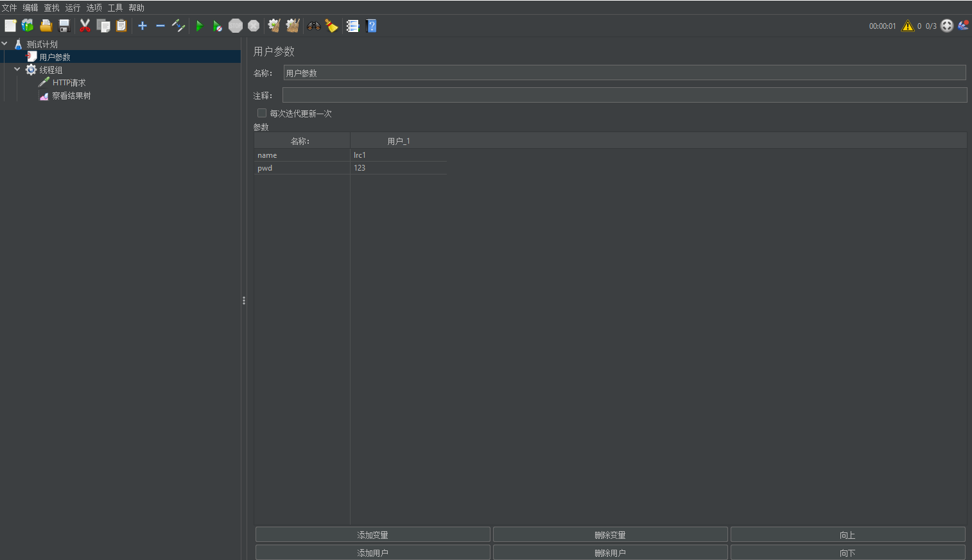Select the 用户参数 tree item

(55, 57)
